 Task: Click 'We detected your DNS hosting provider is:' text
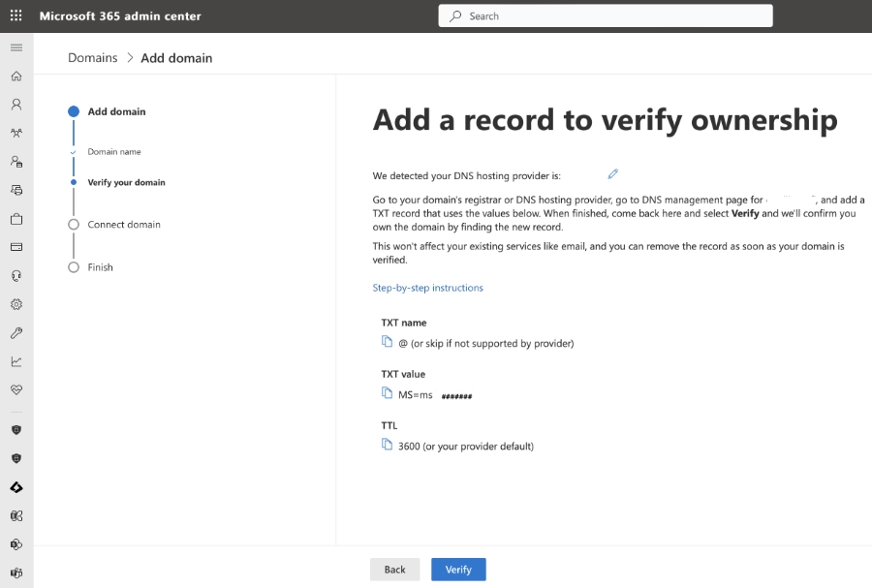467,175
